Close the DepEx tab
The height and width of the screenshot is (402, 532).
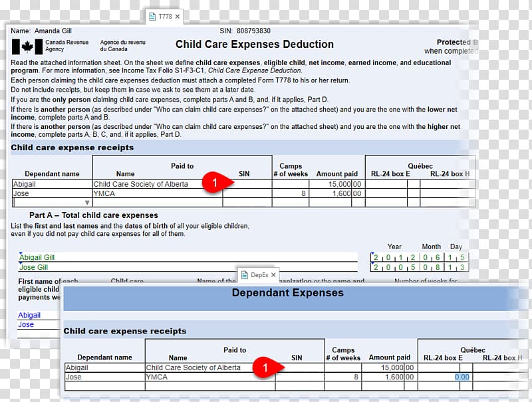pos(273,275)
